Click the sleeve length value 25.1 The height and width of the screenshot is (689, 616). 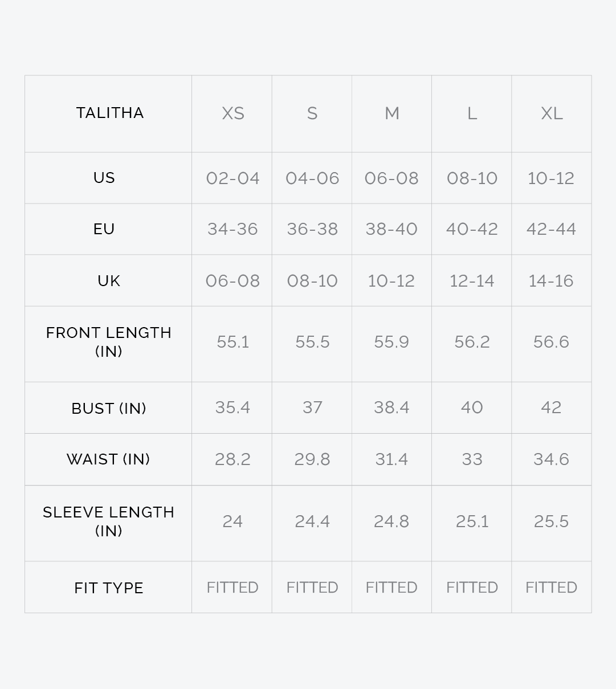pos(472,521)
